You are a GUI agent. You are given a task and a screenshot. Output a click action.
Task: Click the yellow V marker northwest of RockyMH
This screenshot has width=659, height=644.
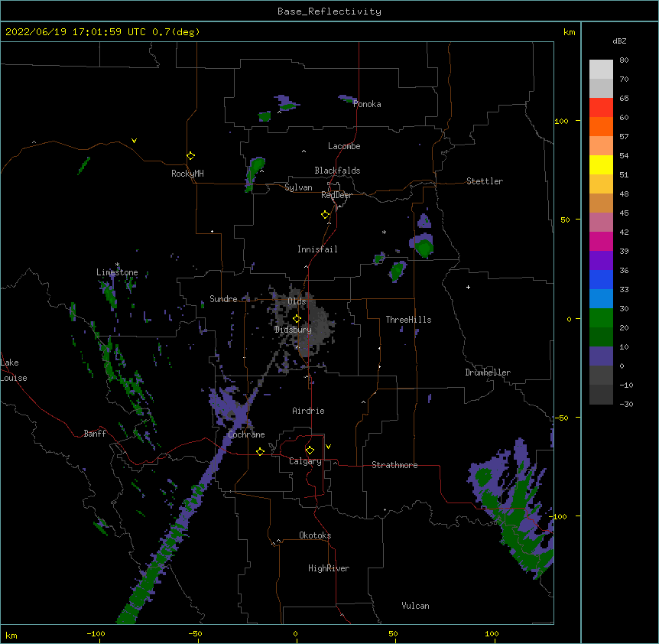click(134, 141)
